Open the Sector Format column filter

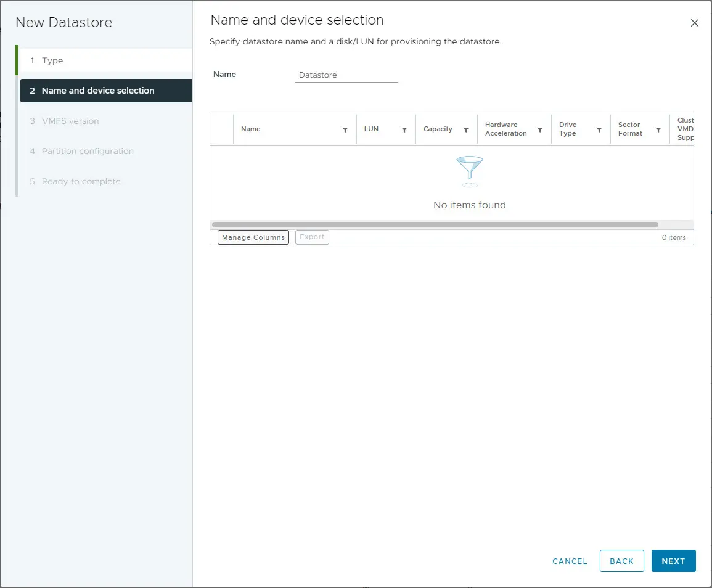[x=658, y=130]
